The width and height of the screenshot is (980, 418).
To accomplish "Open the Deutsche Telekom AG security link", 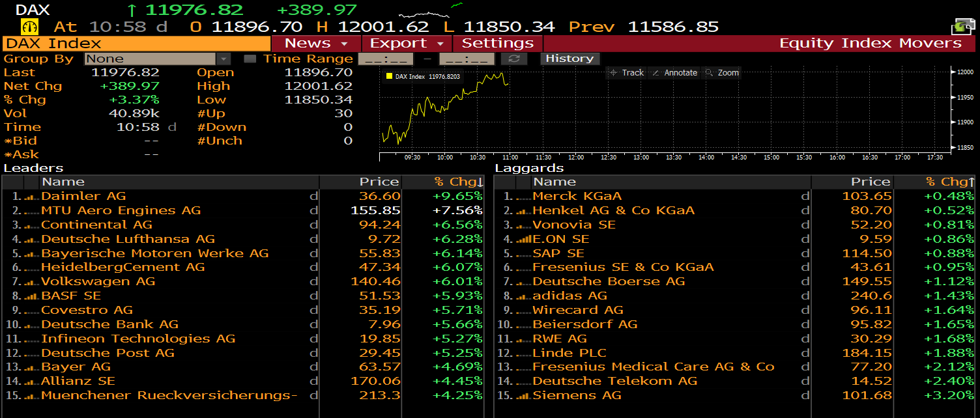I will (614, 382).
